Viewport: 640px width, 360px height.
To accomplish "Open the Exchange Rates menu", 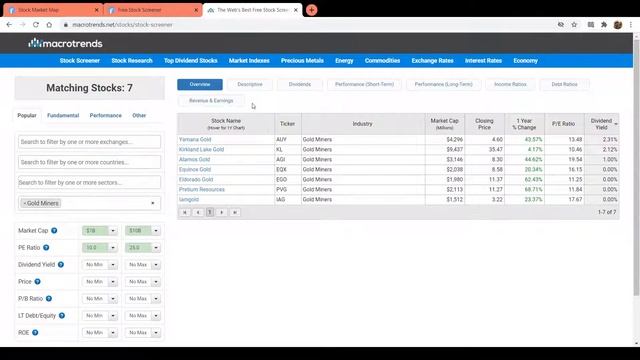I will pos(432,61).
